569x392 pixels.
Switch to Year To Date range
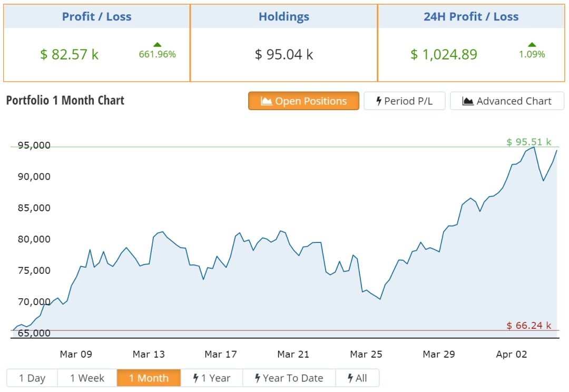tap(289, 378)
